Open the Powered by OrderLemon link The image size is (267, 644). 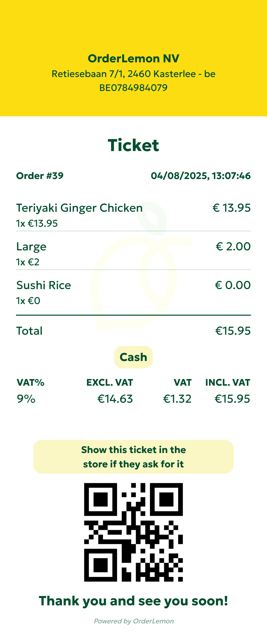coord(134,621)
